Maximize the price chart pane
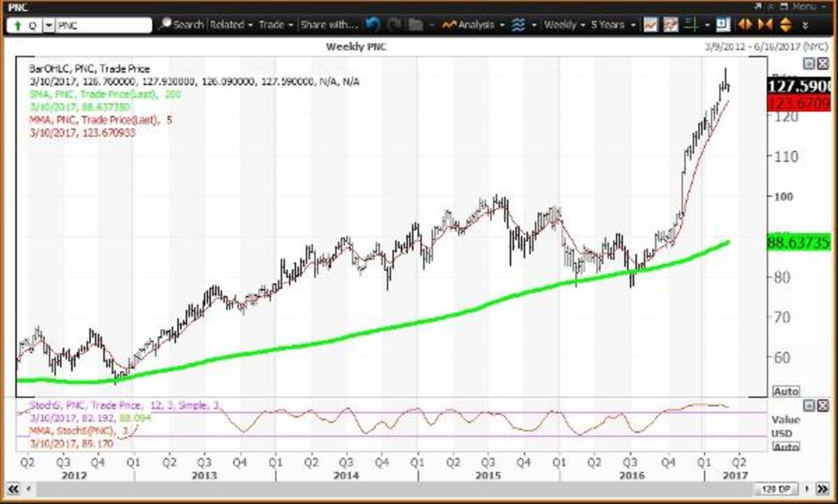838x504 pixels. [x=809, y=64]
